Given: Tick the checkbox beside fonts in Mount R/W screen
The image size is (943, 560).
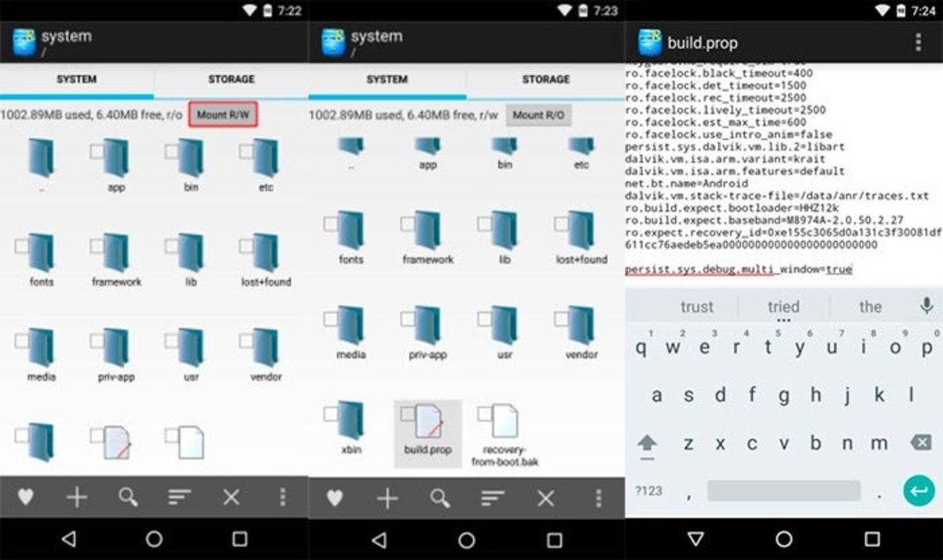Looking at the screenshot, I should tap(21, 246).
